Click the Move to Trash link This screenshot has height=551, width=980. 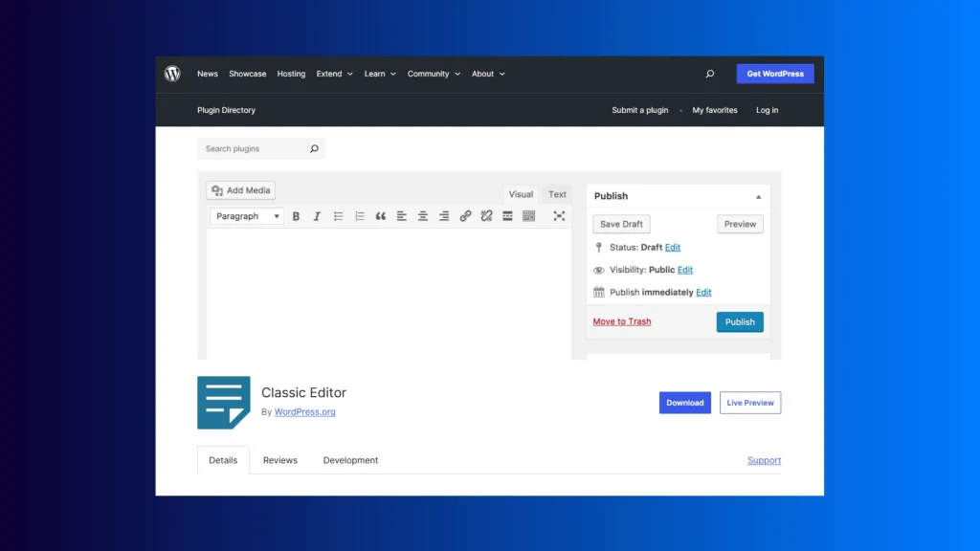pos(622,321)
